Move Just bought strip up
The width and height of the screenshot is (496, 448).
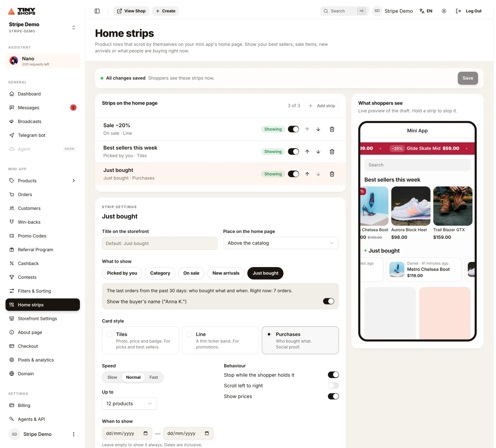pyautogui.click(x=307, y=174)
